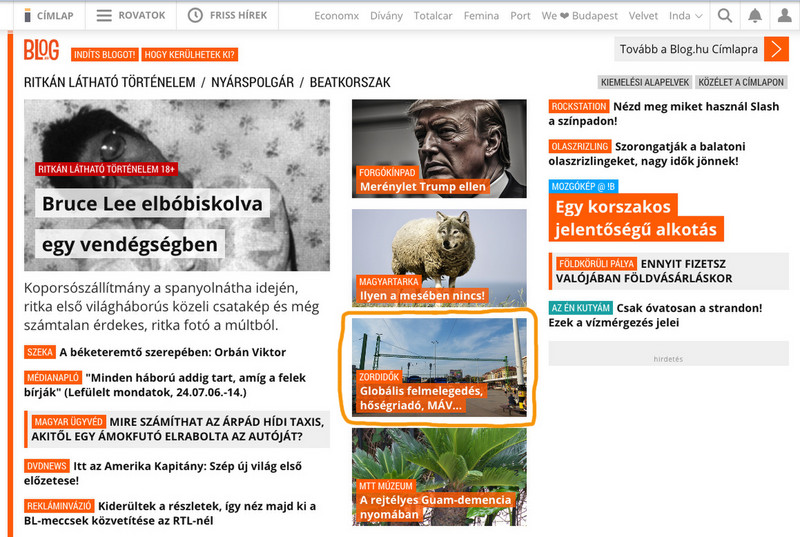Open Minden háború addig tart article
This screenshot has height=537, width=800.
(x=165, y=385)
